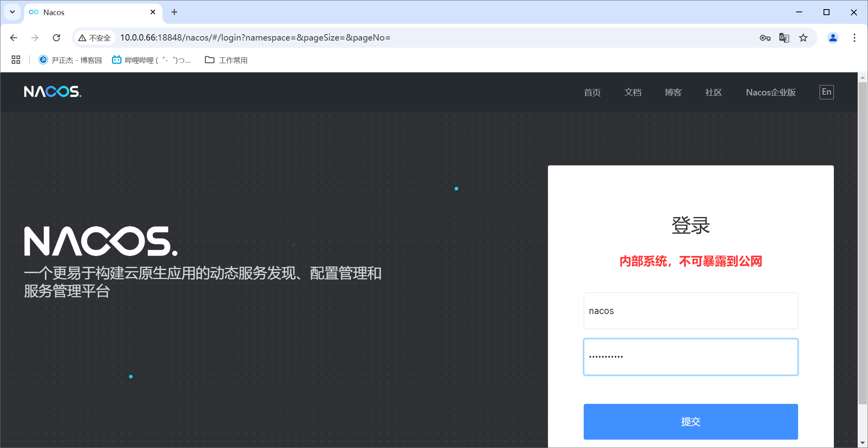Click the Nacos logo in header

coord(53,92)
